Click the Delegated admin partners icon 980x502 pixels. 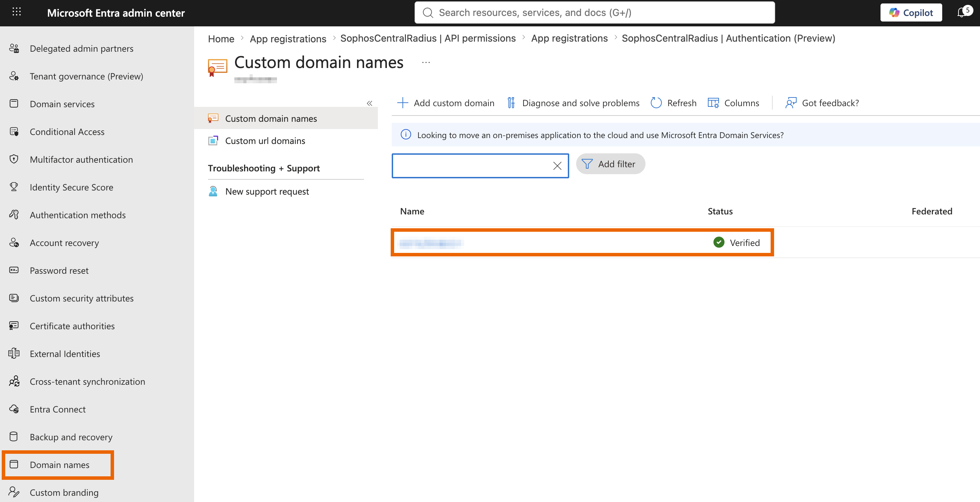[x=14, y=48]
